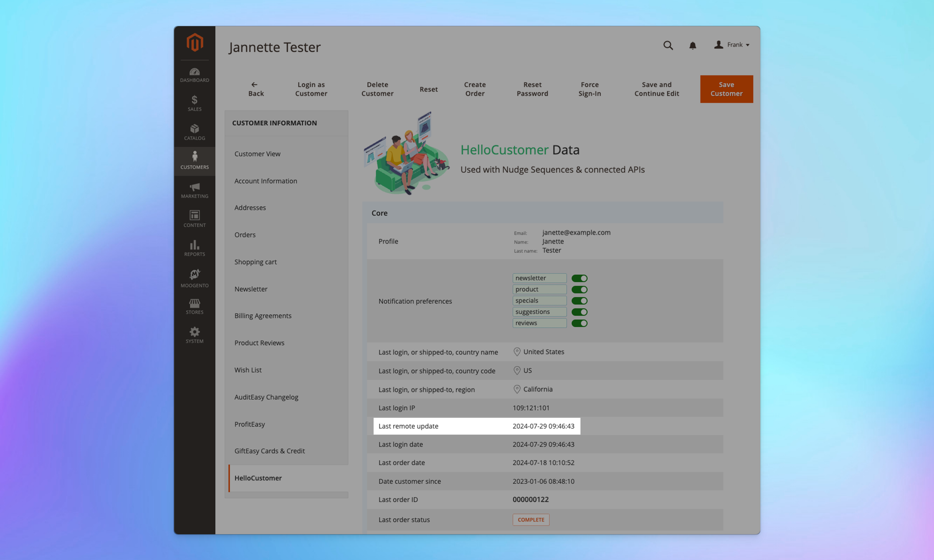Click the search icon in top bar
934x560 pixels.
668,45
